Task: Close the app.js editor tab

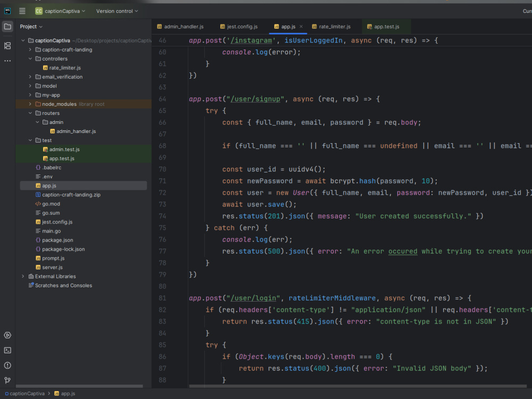Action: click(x=301, y=27)
